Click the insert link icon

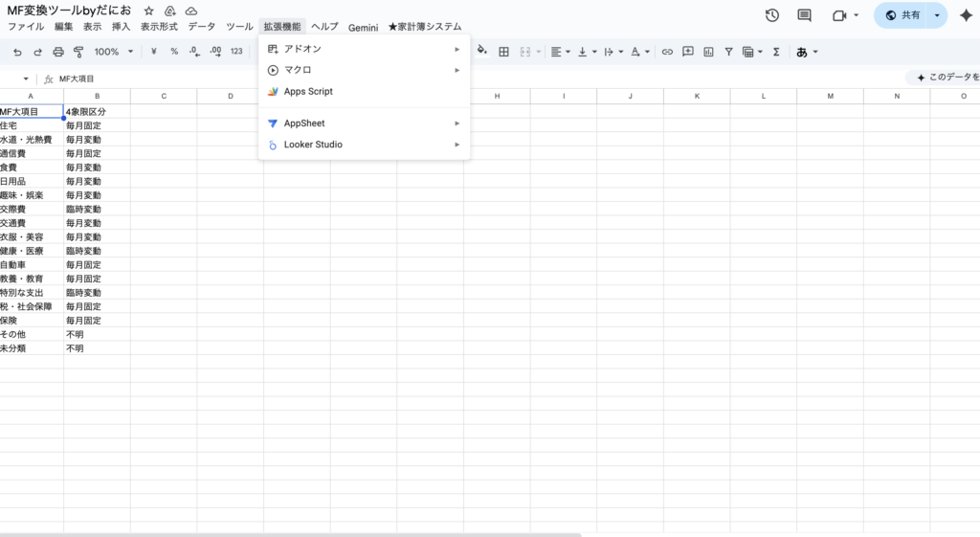(667, 52)
